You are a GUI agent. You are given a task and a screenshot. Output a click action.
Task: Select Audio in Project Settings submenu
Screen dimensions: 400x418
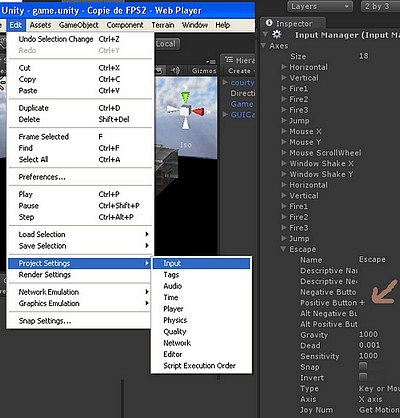(201, 286)
